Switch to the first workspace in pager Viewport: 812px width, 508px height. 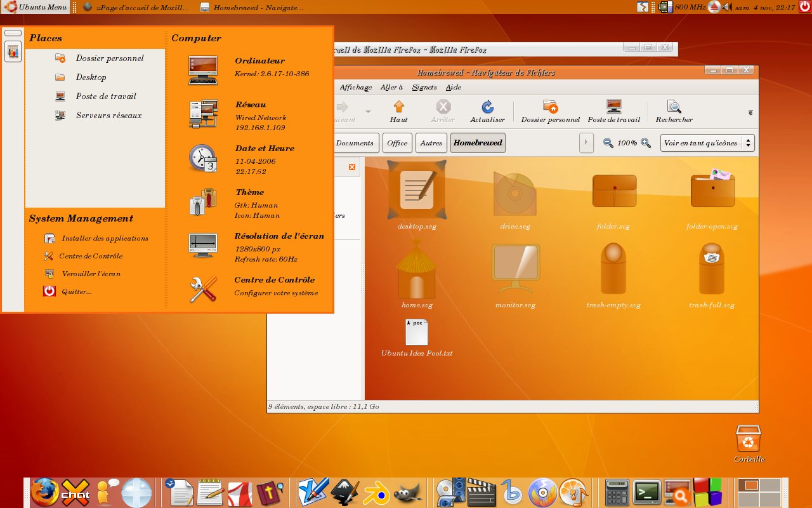pyautogui.click(x=749, y=485)
